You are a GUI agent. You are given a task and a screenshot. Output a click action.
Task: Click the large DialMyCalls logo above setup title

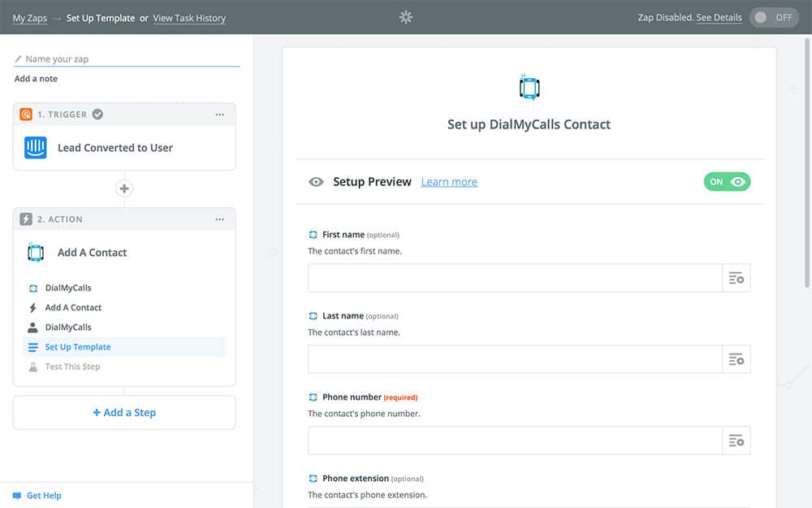(529, 87)
